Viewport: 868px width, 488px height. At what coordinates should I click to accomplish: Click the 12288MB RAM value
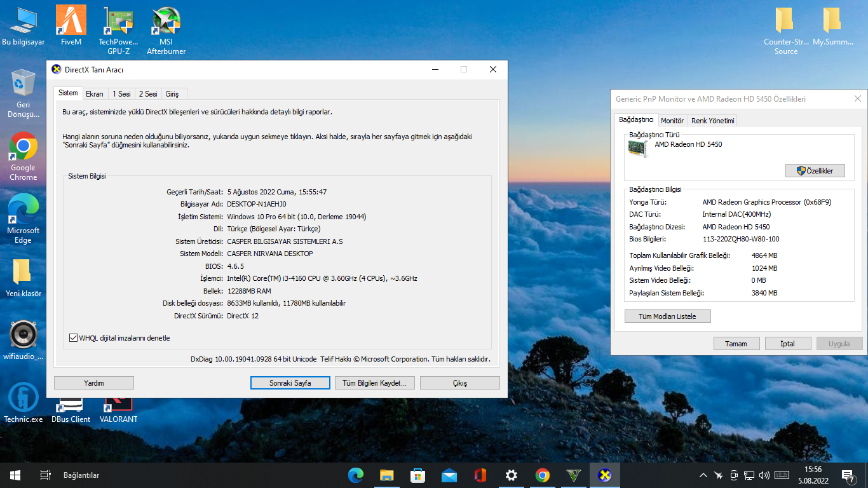[249, 291]
